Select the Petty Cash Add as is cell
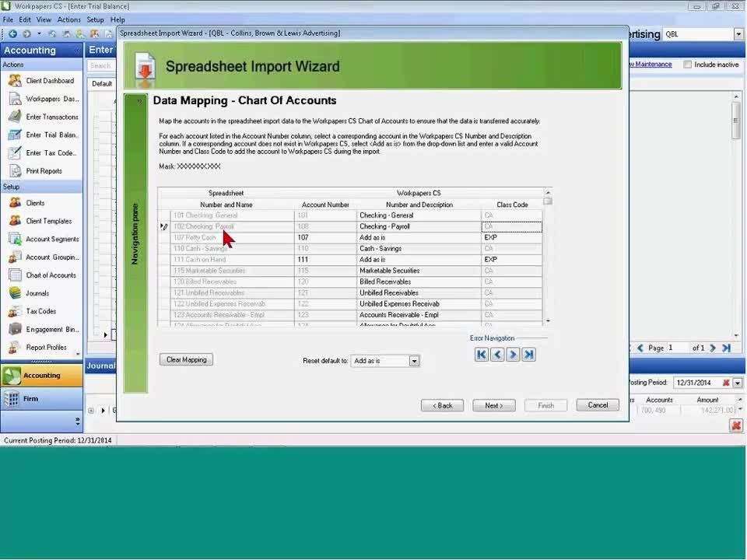 [419, 237]
